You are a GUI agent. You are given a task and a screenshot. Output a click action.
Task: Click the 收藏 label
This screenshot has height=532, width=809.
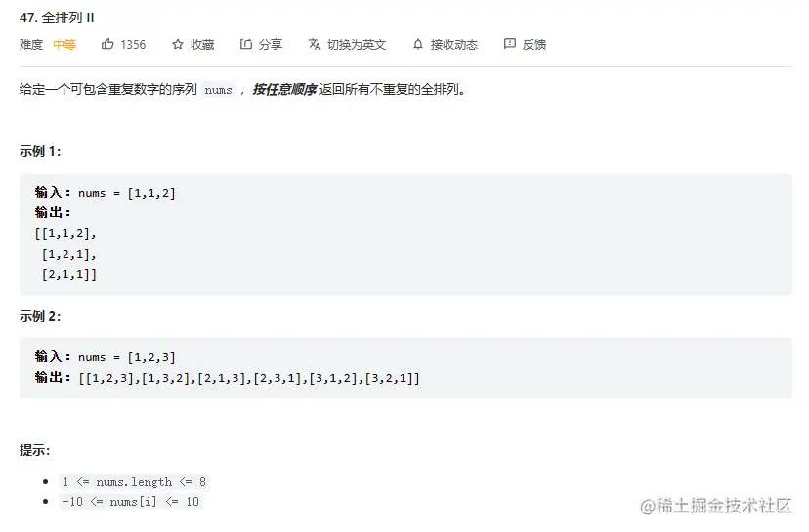(202, 45)
